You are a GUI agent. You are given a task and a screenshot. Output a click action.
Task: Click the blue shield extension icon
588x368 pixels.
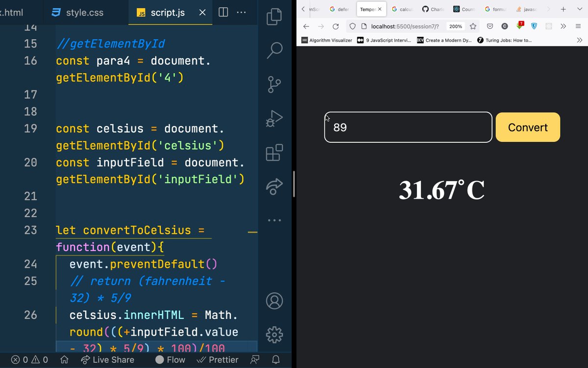pyautogui.click(x=534, y=26)
